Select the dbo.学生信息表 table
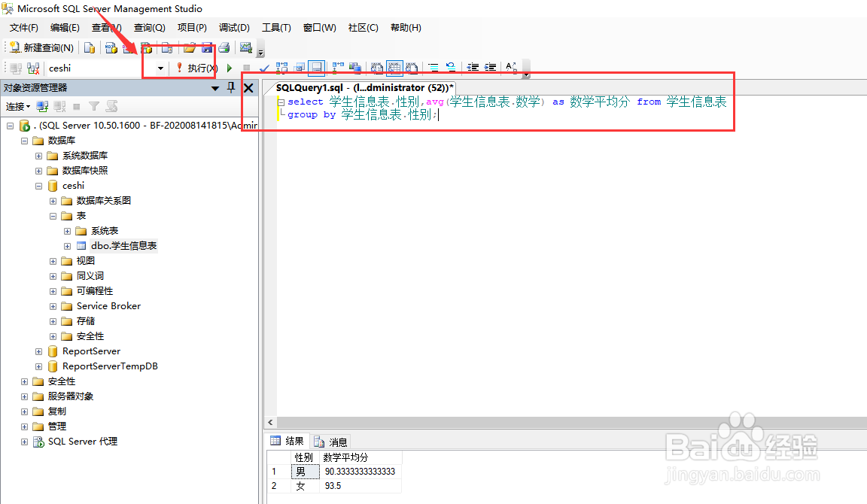Viewport: 867px width, 504px height. [x=124, y=246]
